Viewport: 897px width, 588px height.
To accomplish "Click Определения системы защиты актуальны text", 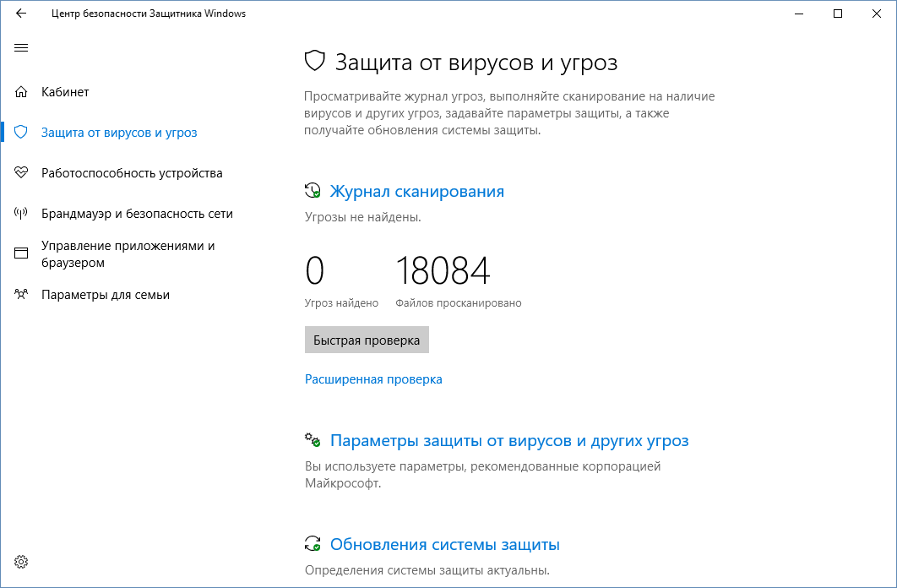I will pyautogui.click(x=427, y=570).
